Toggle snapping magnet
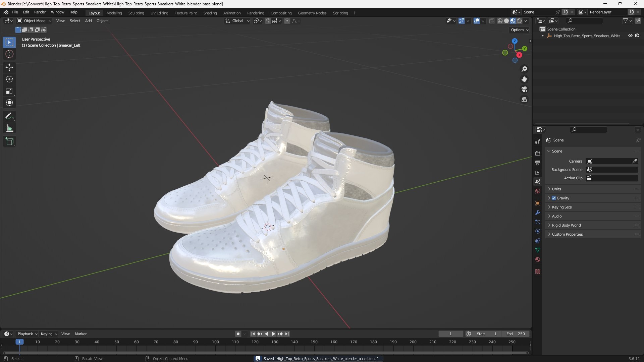 [268, 21]
